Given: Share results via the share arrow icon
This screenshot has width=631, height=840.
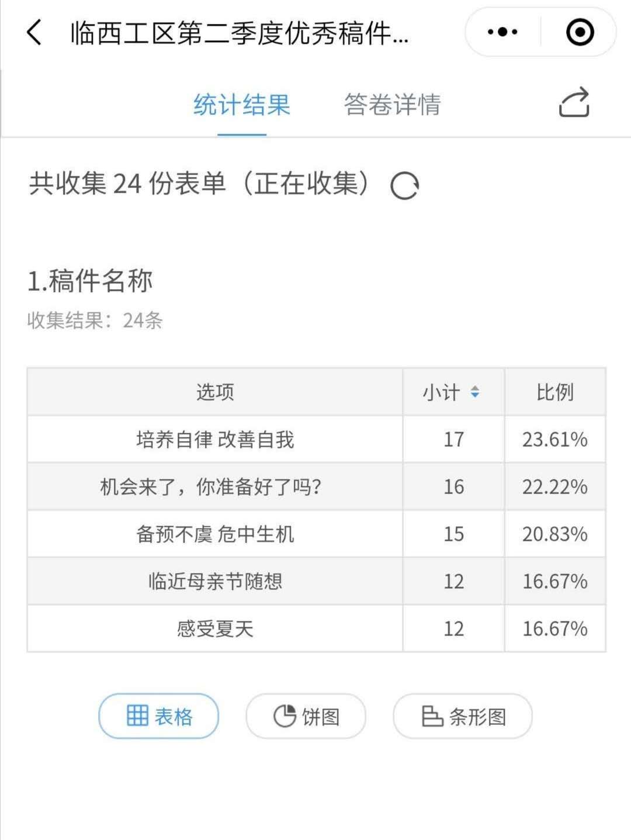Looking at the screenshot, I should [x=574, y=103].
